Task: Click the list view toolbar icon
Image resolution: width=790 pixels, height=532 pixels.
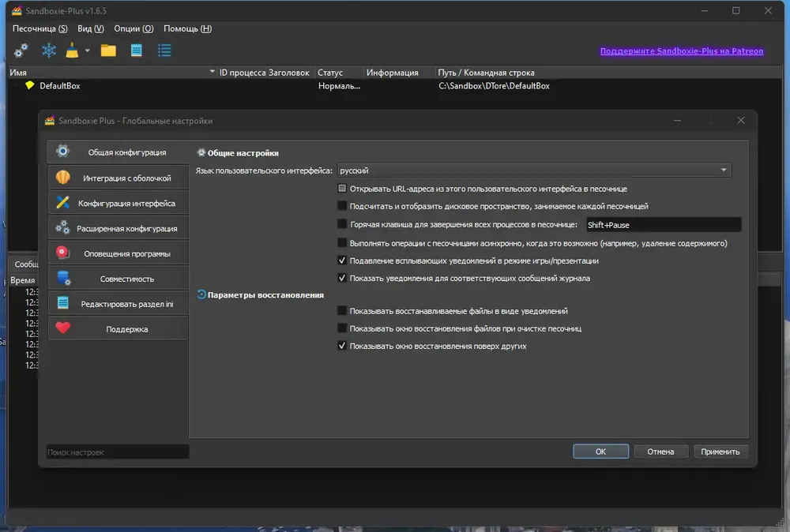Action: 164,51
